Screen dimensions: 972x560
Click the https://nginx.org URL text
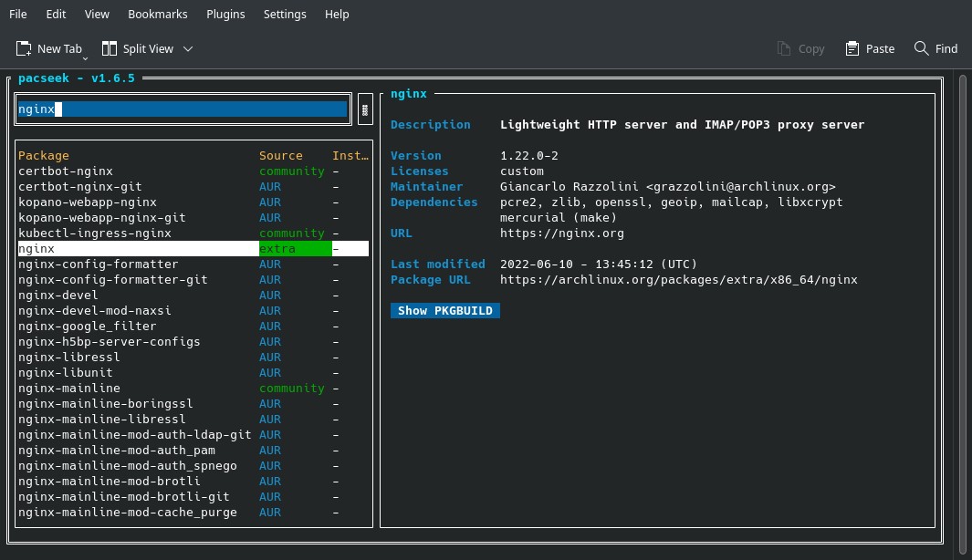[562, 233]
